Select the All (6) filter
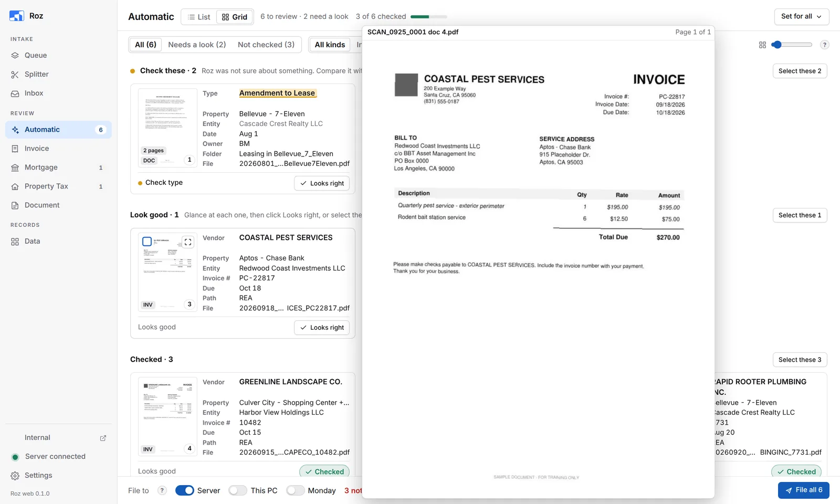The width and height of the screenshot is (840, 504). tap(145, 45)
